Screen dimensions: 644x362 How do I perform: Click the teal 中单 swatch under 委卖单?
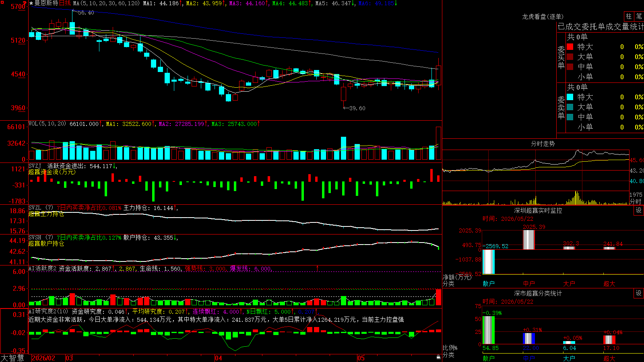coord(570,117)
